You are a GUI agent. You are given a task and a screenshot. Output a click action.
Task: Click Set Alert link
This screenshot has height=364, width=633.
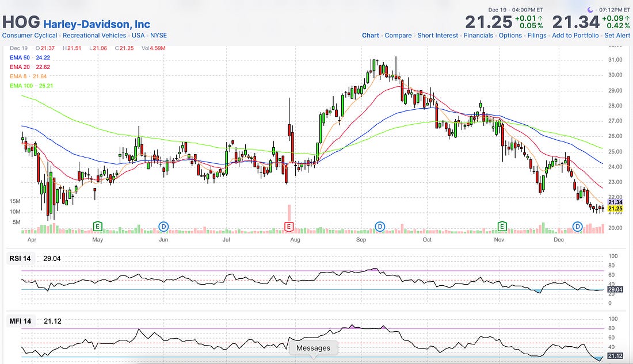[x=617, y=36]
